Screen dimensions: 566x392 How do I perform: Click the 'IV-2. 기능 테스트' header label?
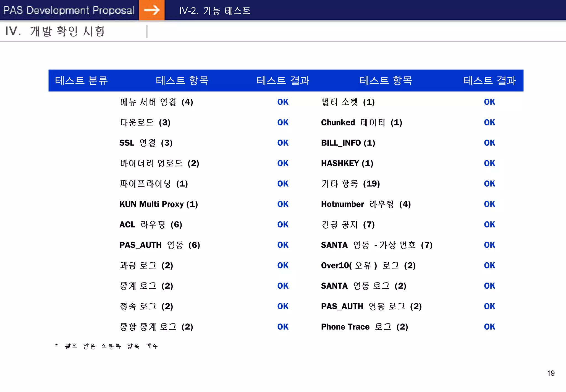point(215,11)
